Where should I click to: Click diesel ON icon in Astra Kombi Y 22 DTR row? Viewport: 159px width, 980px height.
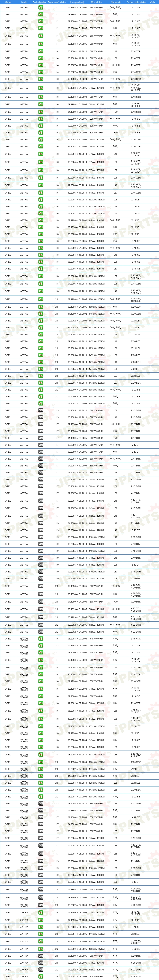41,905
